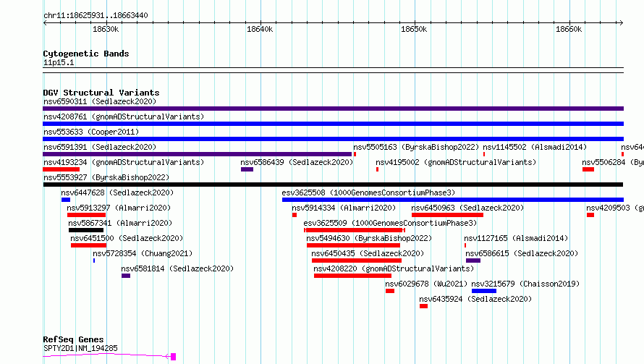Viewport: 644px width, 364px height.
Task: Click the 18650k ruler position label
Action: 414,29
